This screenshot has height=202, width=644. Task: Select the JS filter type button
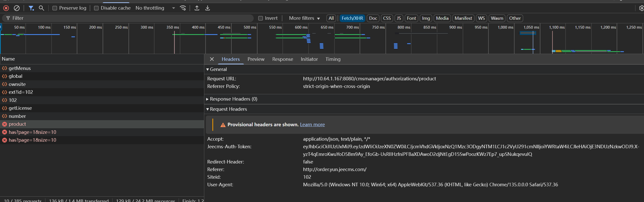pyautogui.click(x=399, y=18)
